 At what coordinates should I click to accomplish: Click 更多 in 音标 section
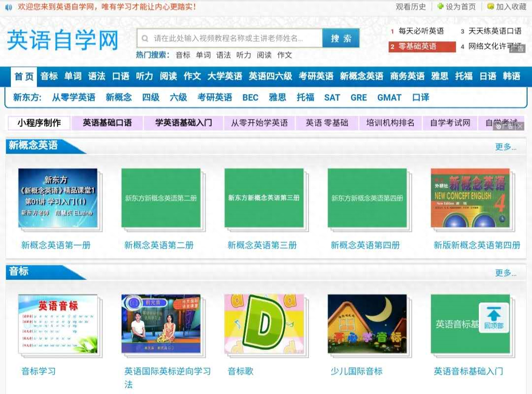point(505,273)
